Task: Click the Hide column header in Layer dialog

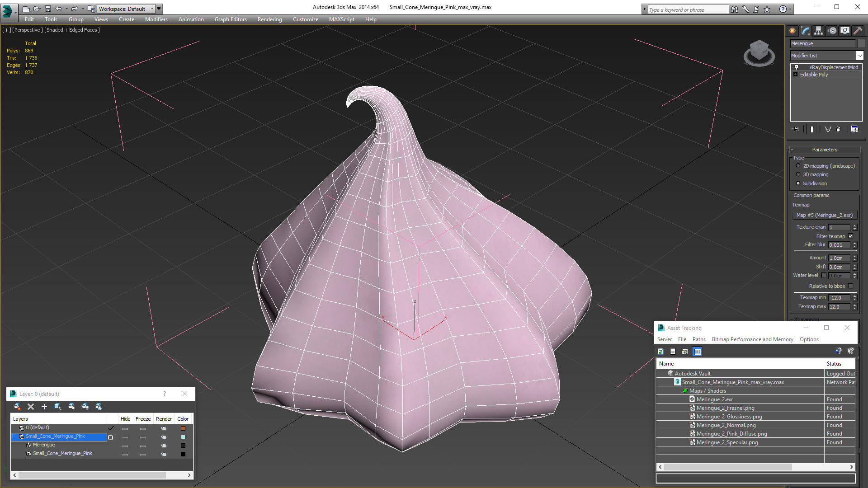Action: [x=126, y=419]
